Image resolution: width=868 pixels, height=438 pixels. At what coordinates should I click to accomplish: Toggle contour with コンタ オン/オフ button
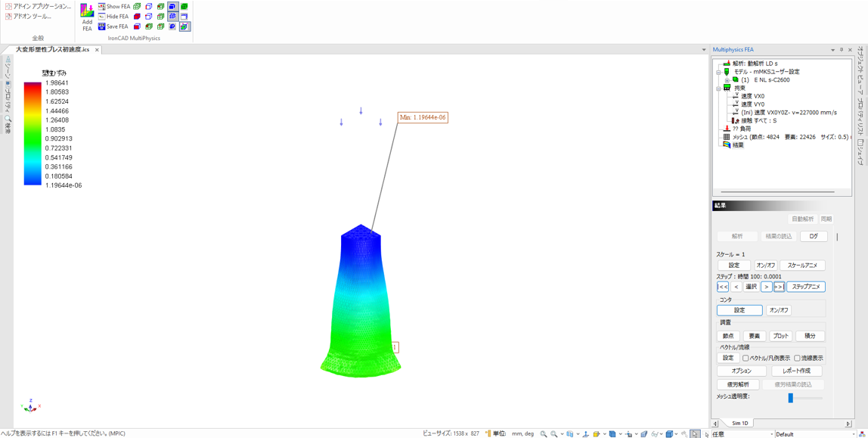coord(778,310)
